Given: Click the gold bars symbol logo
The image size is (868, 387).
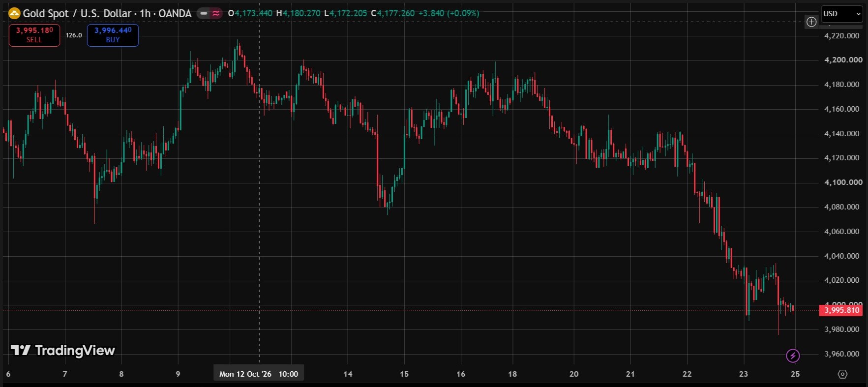Looking at the screenshot, I should [14, 14].
